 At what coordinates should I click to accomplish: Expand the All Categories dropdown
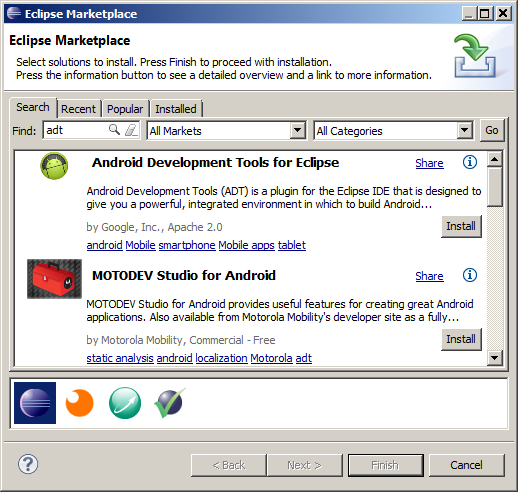coord(464,130)
